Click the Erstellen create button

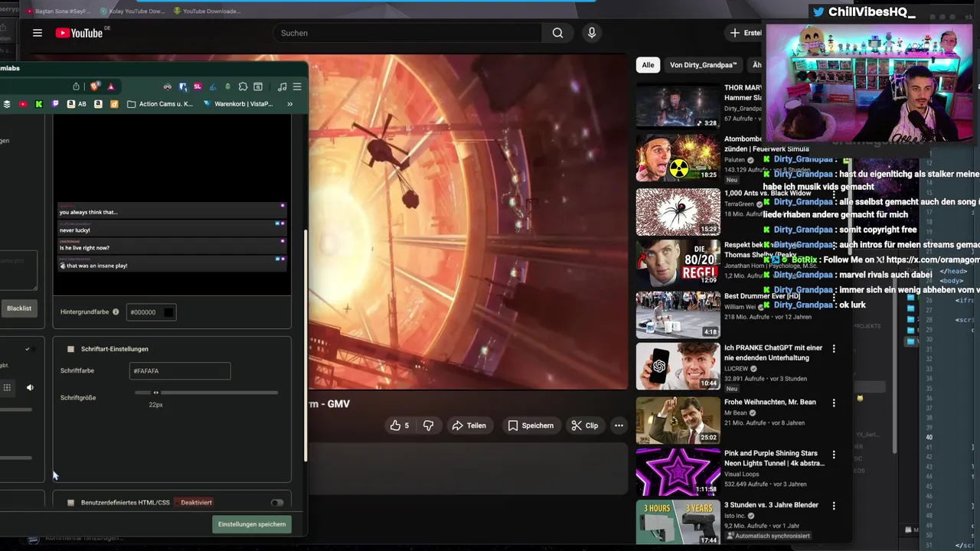746,33
